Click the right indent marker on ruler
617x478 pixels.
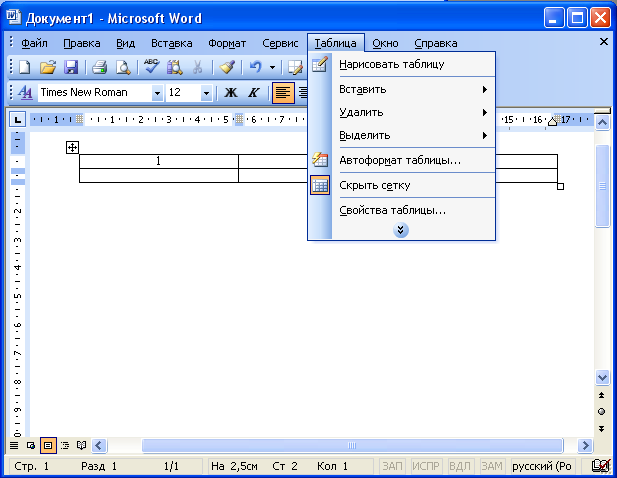point(552,122)
